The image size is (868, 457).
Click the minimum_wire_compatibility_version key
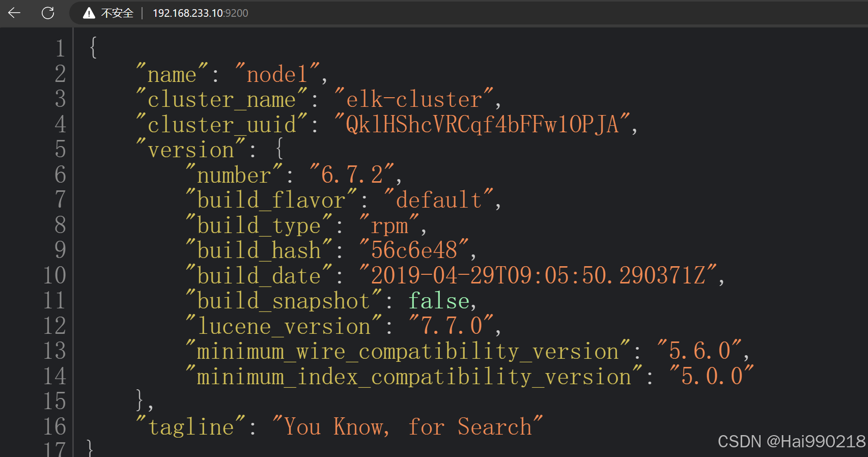coord(407,351)
